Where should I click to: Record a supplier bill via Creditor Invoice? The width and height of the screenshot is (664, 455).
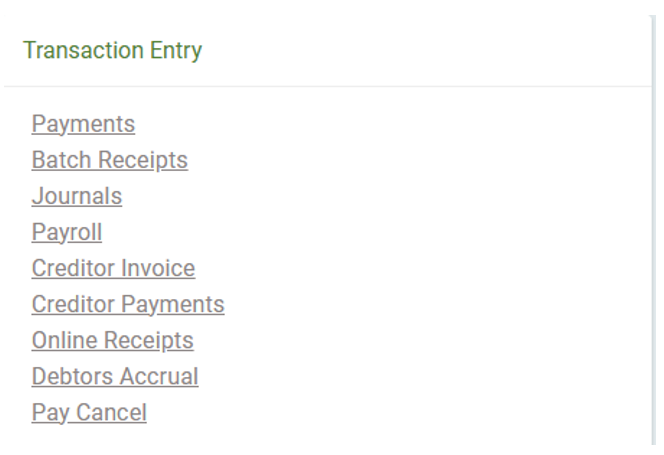113,268
